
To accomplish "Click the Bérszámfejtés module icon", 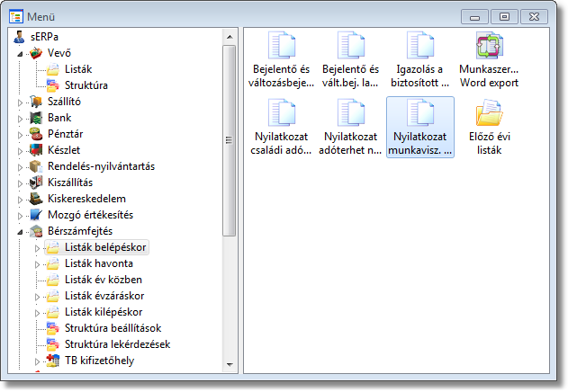I will click(x=36, y=231).
